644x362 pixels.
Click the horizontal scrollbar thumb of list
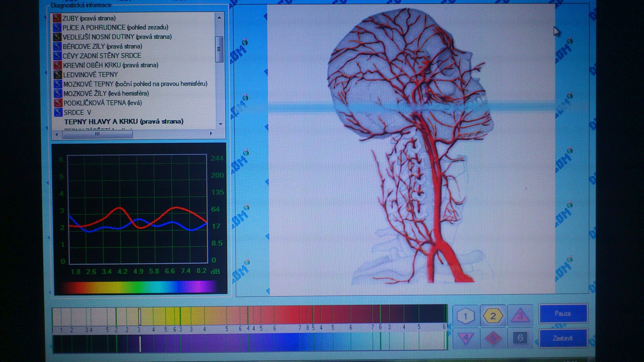click(97, 134)
